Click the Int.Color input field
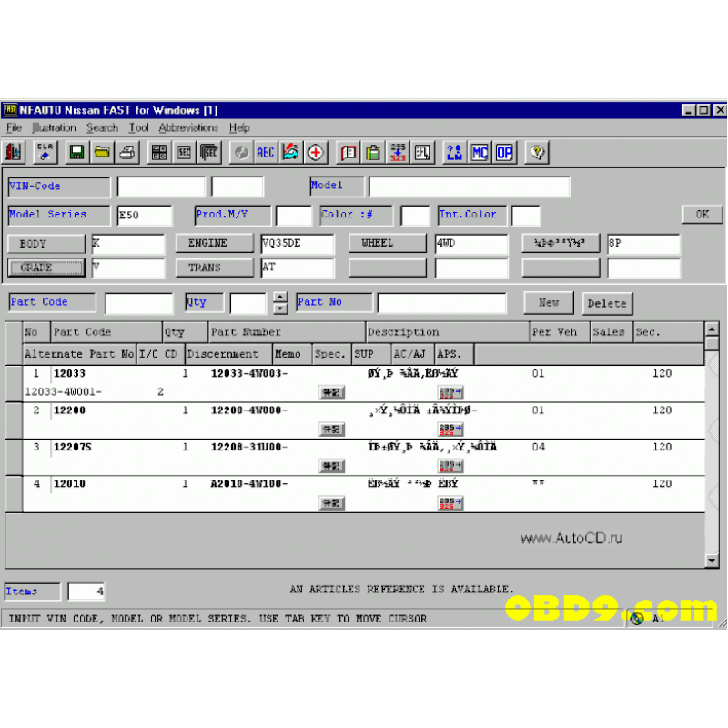This screenshot has width=728, height=728. pyautogui.click(x=526, y=216)
